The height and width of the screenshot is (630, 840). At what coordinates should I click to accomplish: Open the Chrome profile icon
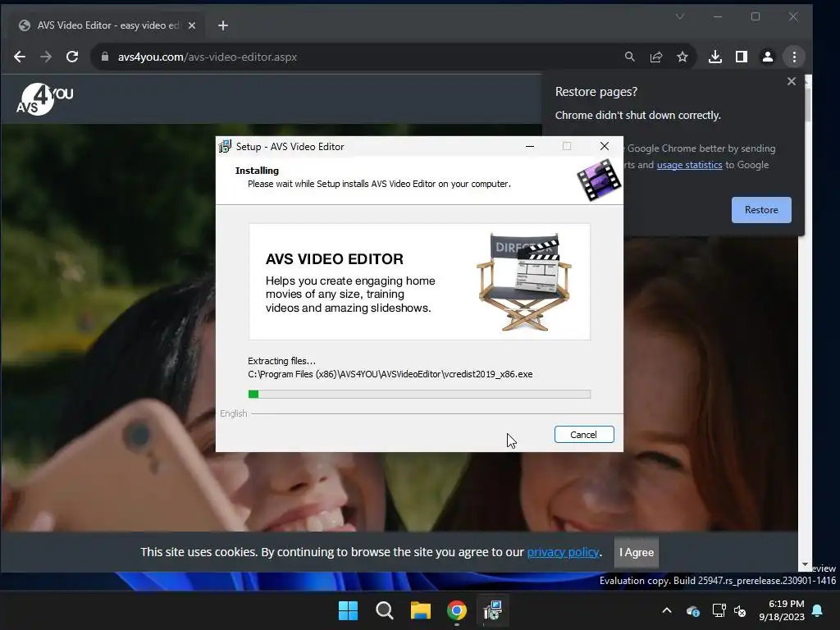768,57
